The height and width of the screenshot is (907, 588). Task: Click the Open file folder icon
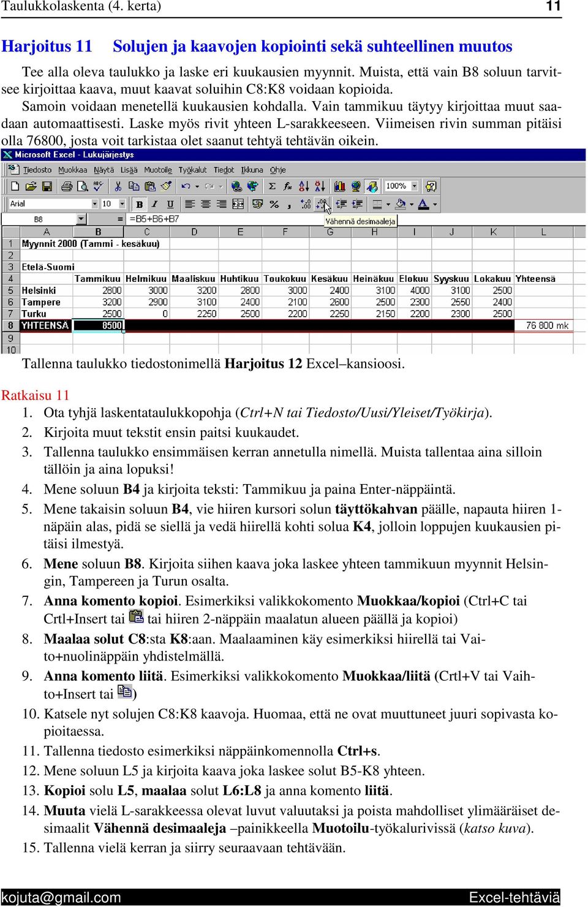[31, 186]
